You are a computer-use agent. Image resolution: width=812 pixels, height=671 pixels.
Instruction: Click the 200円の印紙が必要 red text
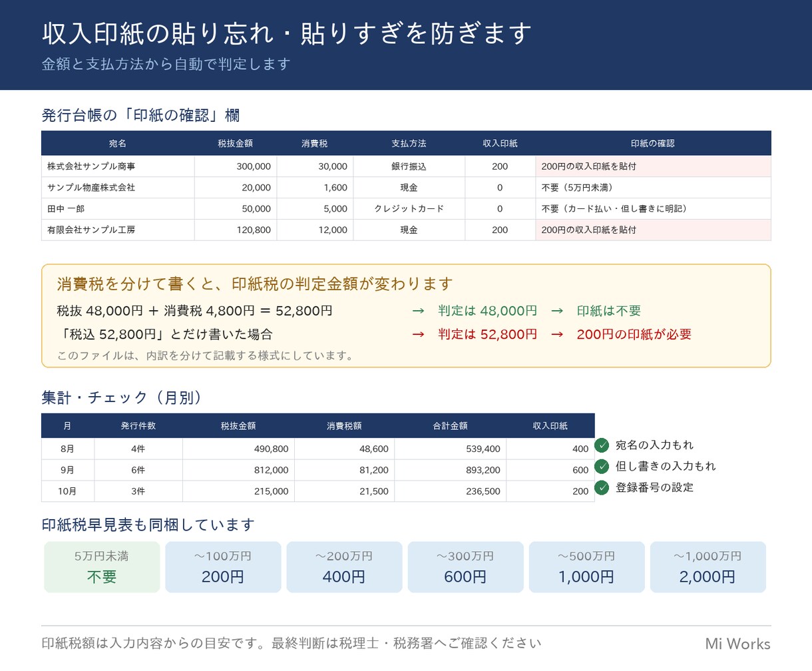(634, 334)
